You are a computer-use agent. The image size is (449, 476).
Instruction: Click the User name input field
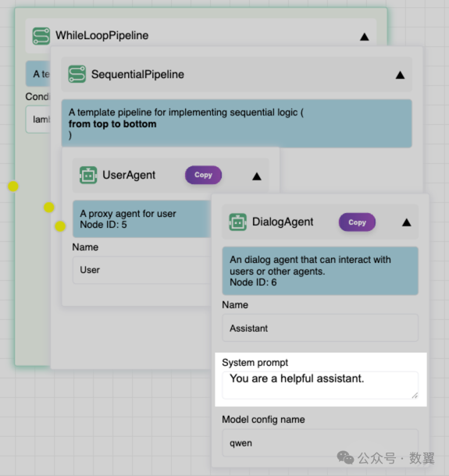[x=141, y=270]
